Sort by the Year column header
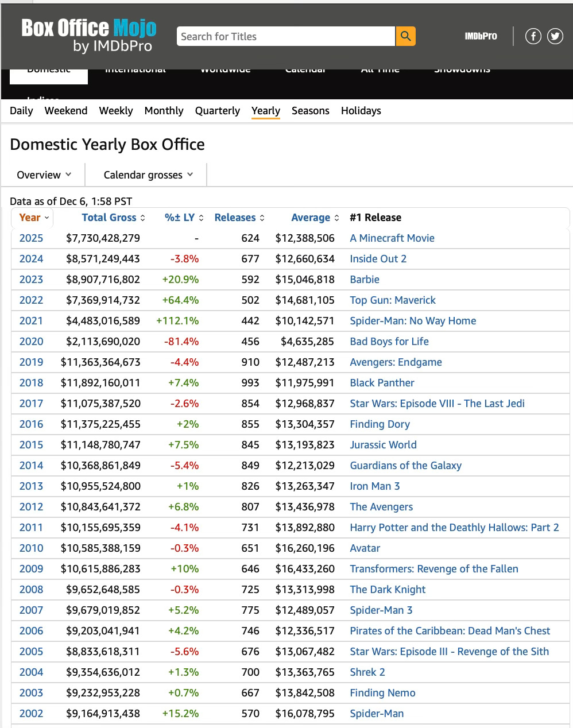573x728 pixels. 34,218
